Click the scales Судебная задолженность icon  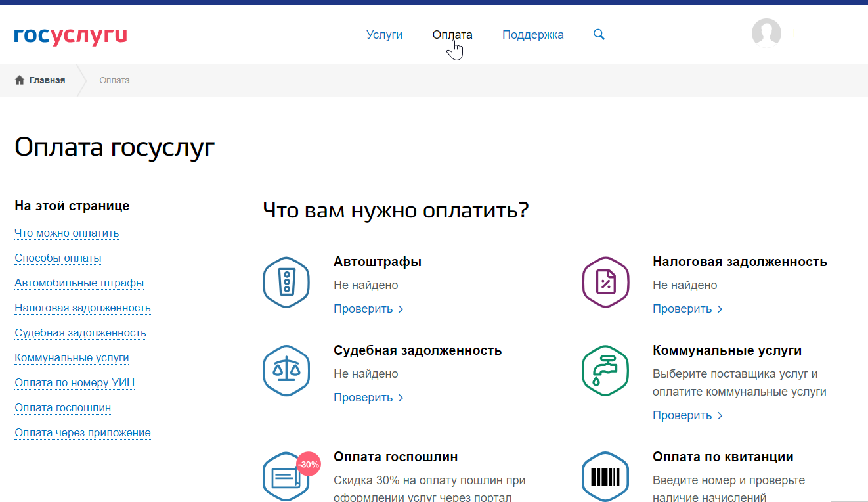286,371
